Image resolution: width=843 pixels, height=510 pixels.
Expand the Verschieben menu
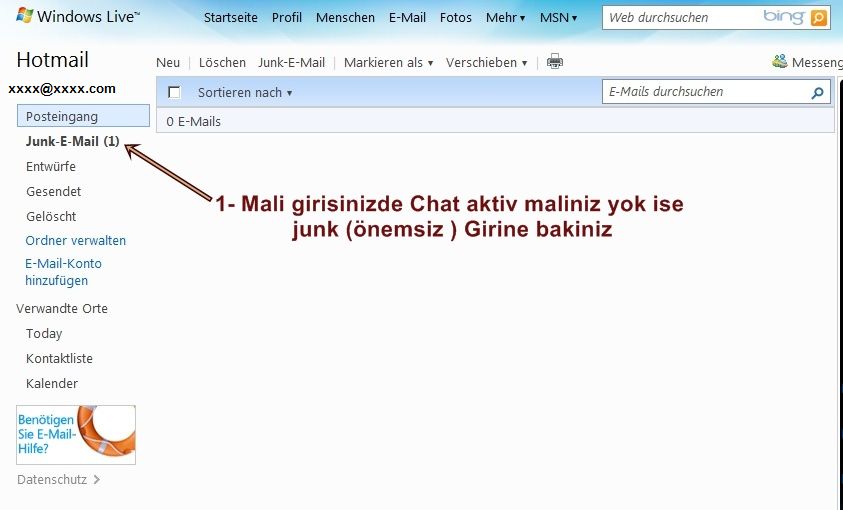pos(486,62)
